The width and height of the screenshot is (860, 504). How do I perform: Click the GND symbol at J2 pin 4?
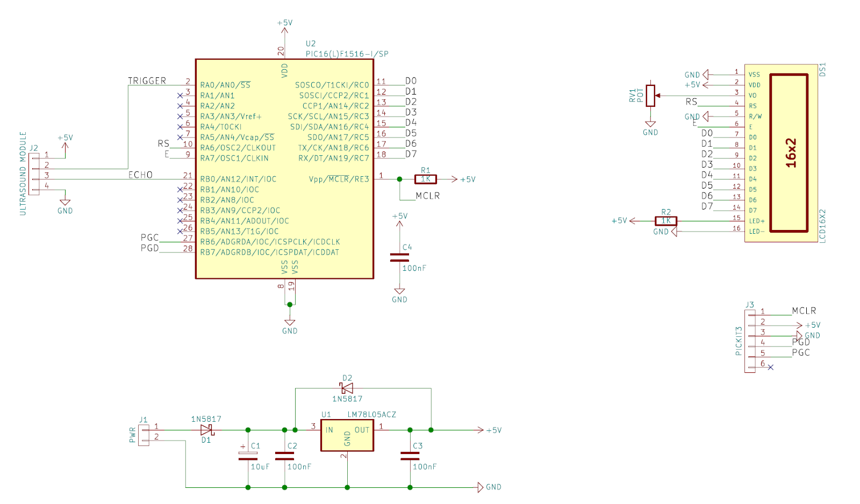(65, 206)
